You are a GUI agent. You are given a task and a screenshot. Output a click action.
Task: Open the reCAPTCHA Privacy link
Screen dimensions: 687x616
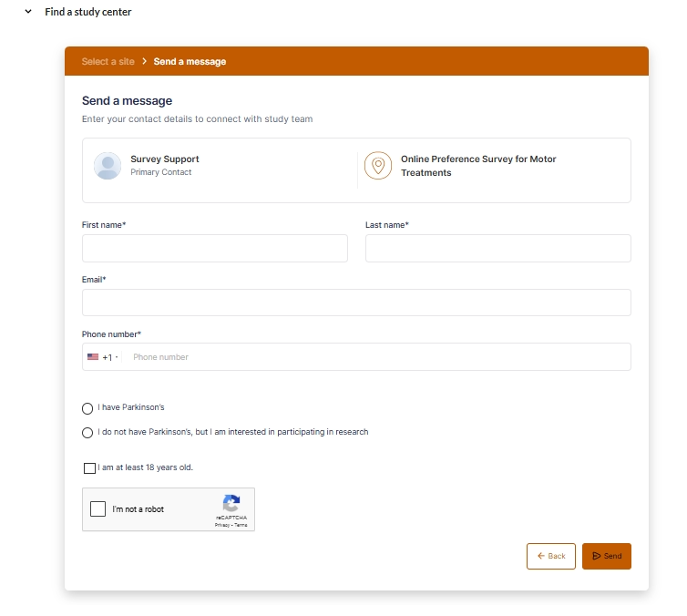(221, 526)
